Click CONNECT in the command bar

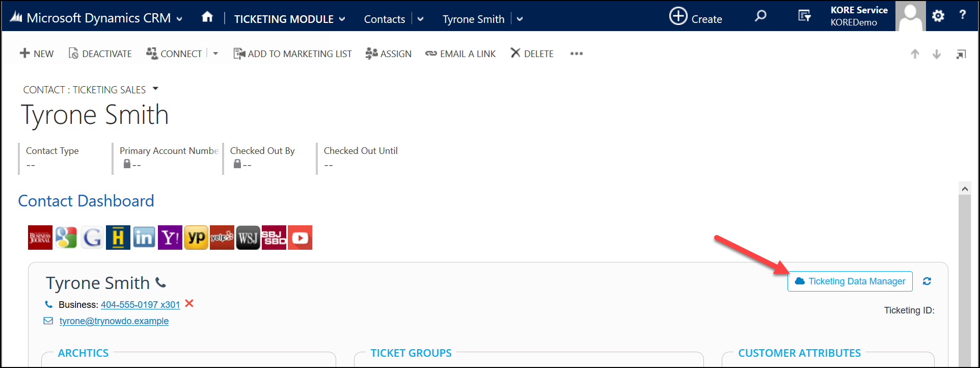pos(174,54)
